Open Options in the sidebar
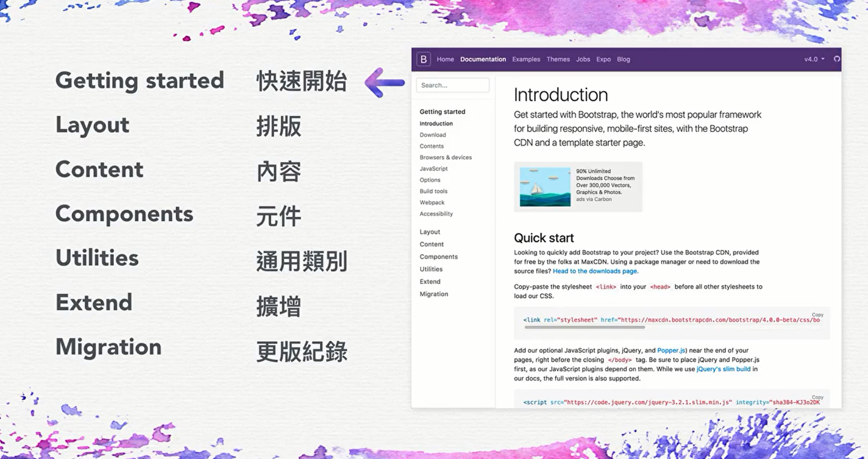This screenshot has width=868, height=459. click(x=430, y=180)
